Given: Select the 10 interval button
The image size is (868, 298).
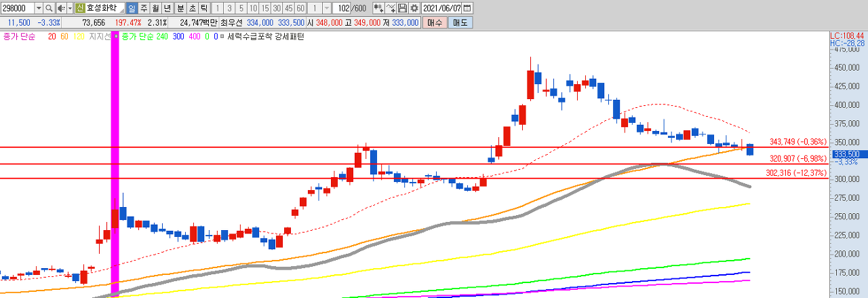Looking at the screenshot, I should tap(253, 8).
